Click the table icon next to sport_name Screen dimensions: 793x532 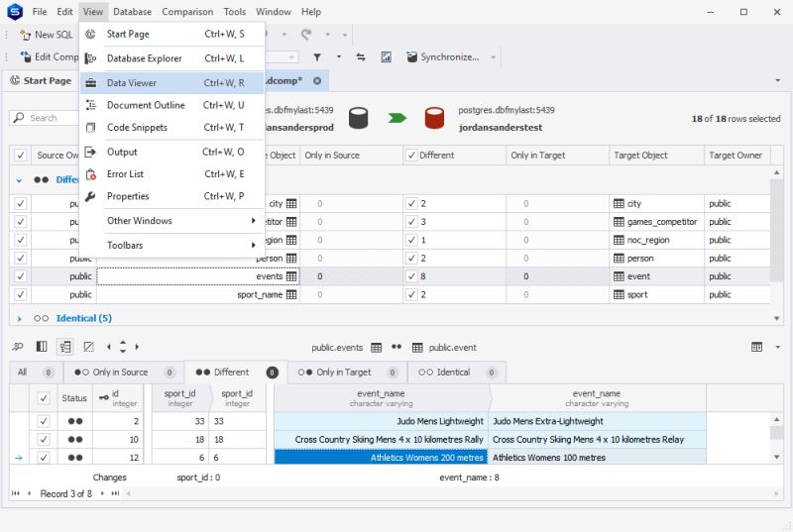coord(291,294)
